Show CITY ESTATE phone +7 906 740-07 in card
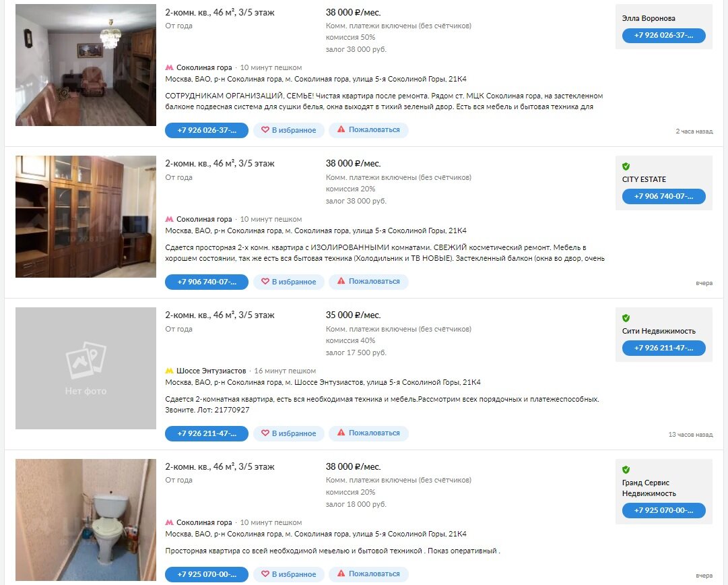This screenshot has width=728, height=585. 663,197
